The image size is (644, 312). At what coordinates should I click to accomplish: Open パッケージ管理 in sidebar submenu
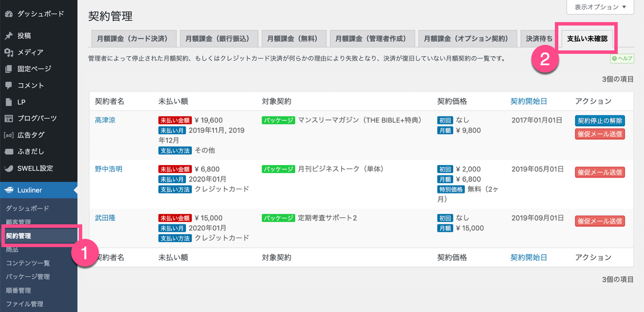click(x=28, y=276)
